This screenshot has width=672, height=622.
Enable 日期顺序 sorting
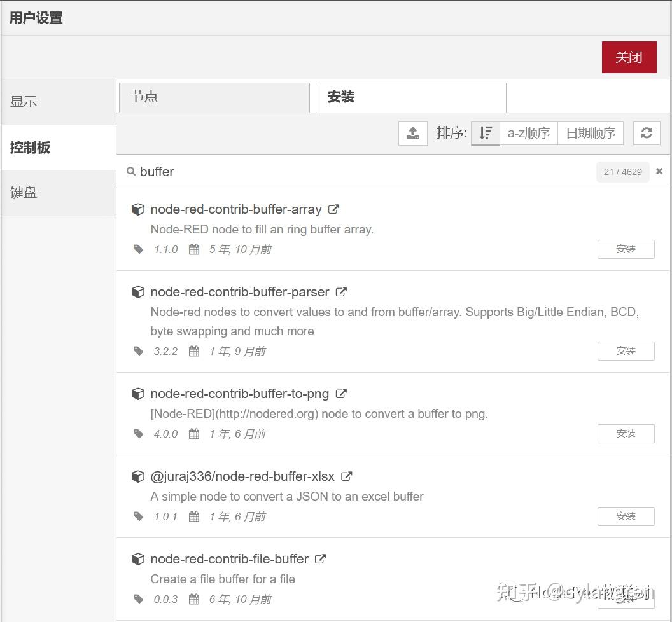591,133
